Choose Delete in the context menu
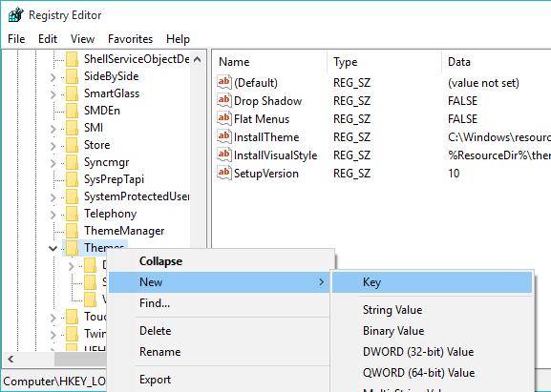Viewport: 551px width, 392px height. click(221, 331)
